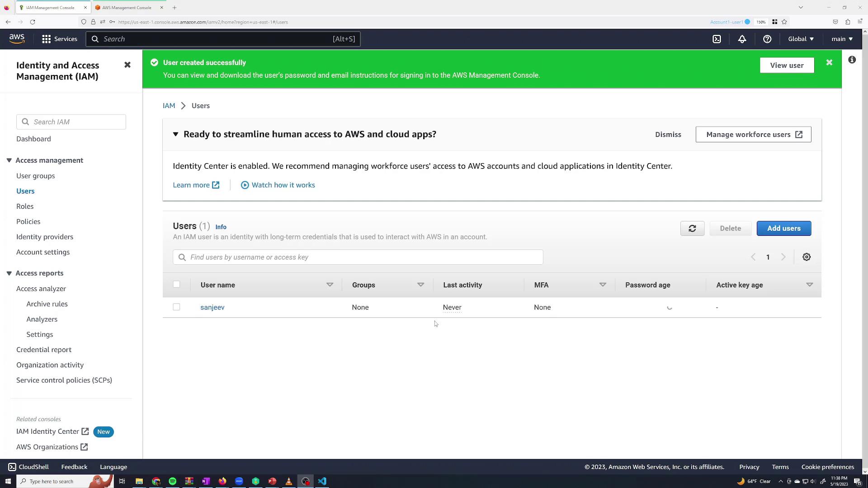The image size is (868, 488).
Task: Click the Add users button
Action: (x=783, y=229)
